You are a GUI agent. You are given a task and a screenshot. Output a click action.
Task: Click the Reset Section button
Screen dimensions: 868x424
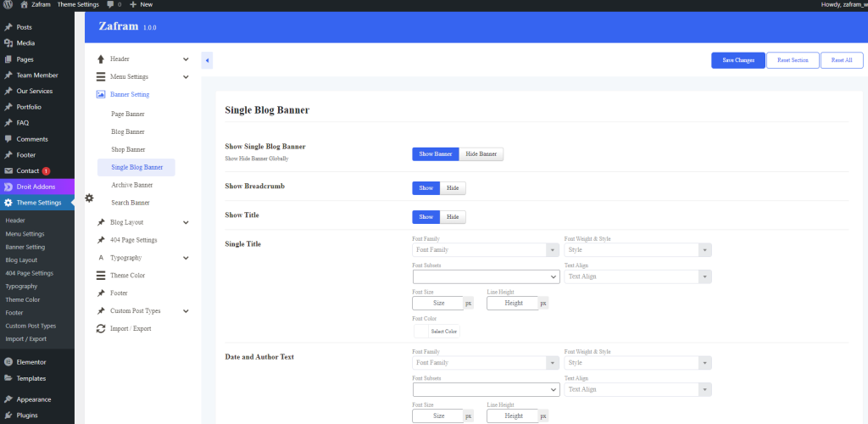pyautogui.click(x=793, y=60)
